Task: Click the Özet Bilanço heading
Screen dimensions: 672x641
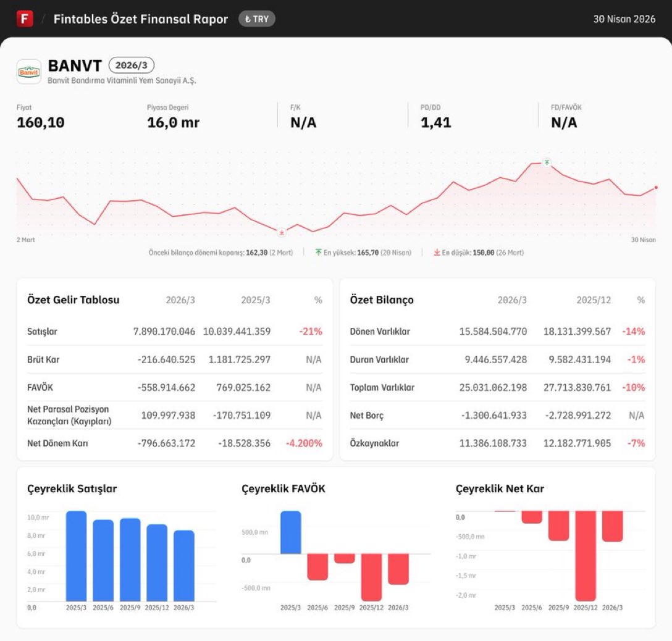Action: (x=382, y=300)
